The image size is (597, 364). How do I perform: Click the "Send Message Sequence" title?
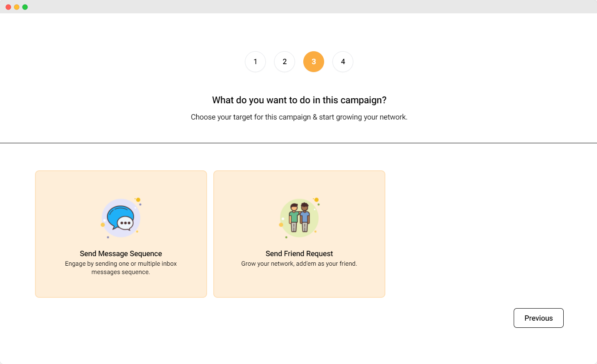tap(121, 254)
